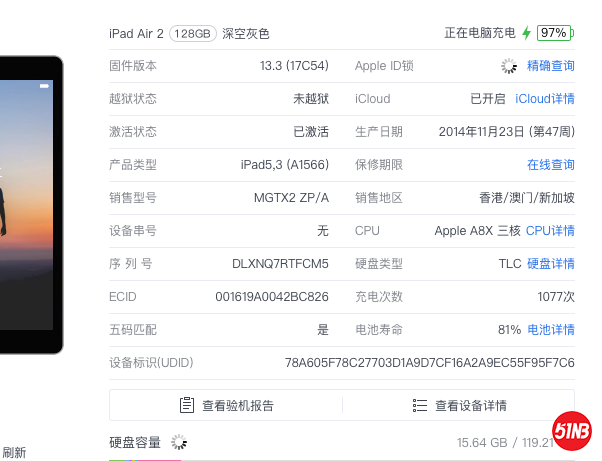Select the iPad Air 2 device name
The height and width of the screenshot is (461, 602).
click(136, 34)
